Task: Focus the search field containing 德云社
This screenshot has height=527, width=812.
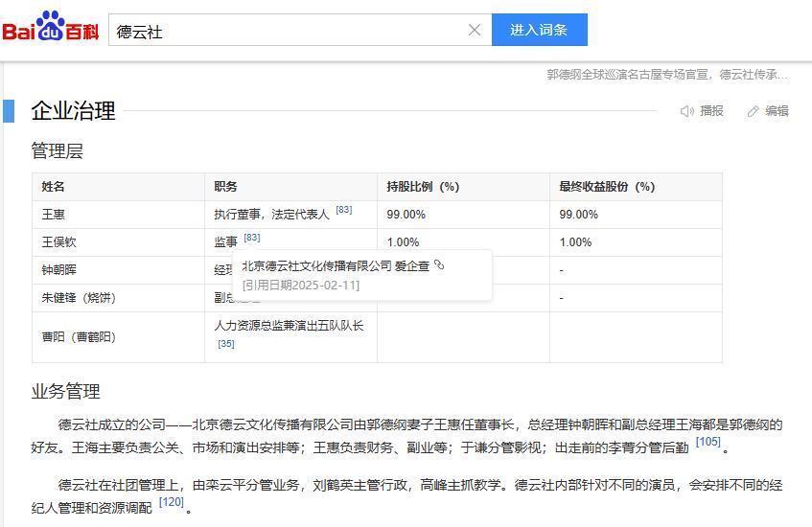Action: (288, 31)
